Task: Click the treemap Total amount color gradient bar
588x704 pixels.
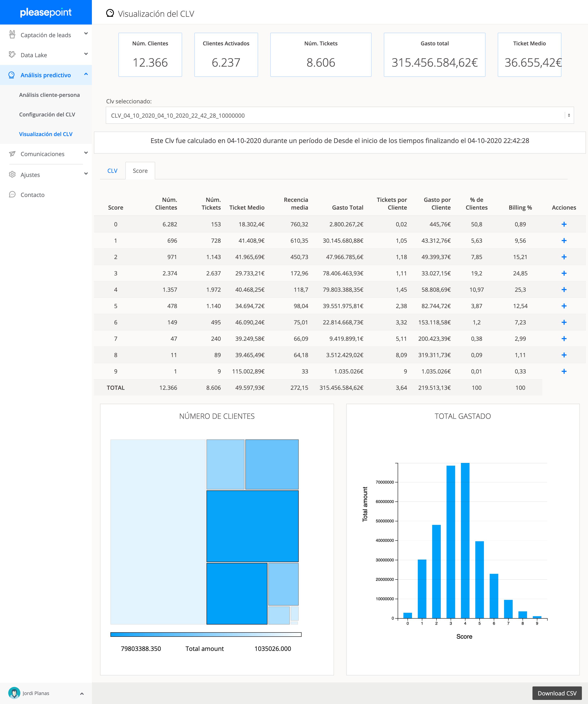Action: coord(206,634)
